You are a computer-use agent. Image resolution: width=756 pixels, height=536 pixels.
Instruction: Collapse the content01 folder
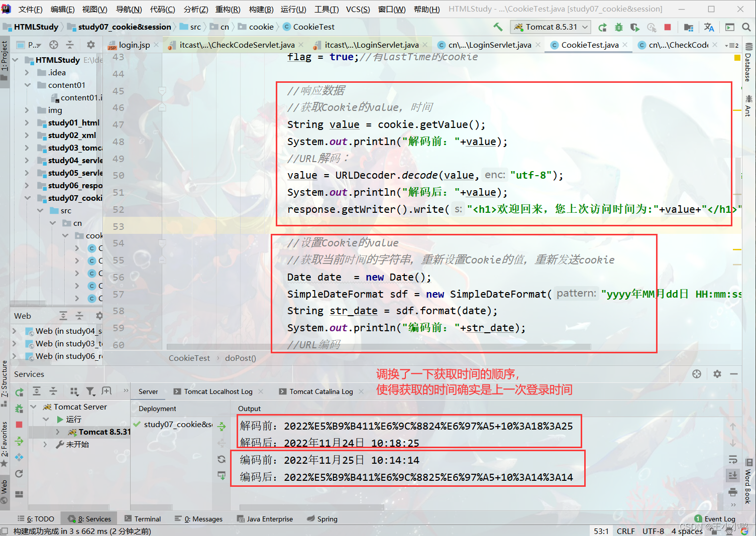pyautogui.click(x=27, y=85)
